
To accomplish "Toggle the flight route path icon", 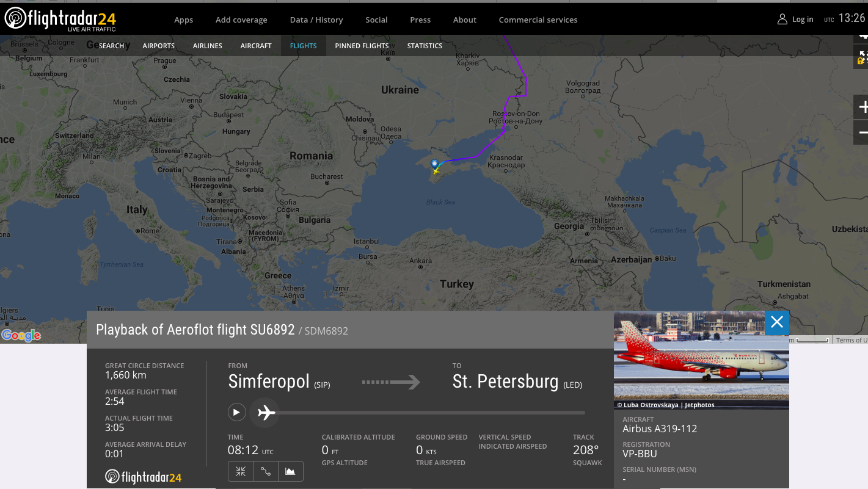I will coord(266,471).
